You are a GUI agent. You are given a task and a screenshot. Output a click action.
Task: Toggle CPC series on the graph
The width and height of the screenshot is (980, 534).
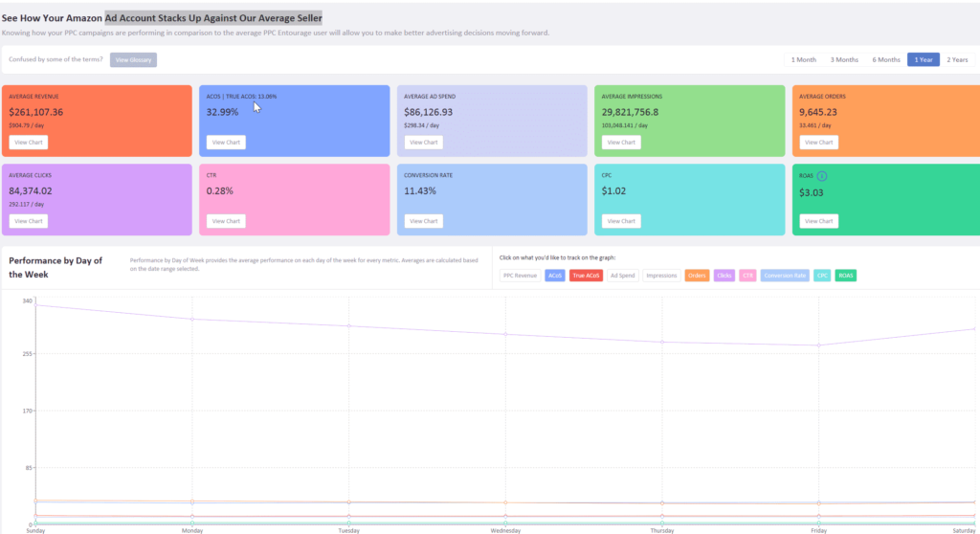[822, 276]
